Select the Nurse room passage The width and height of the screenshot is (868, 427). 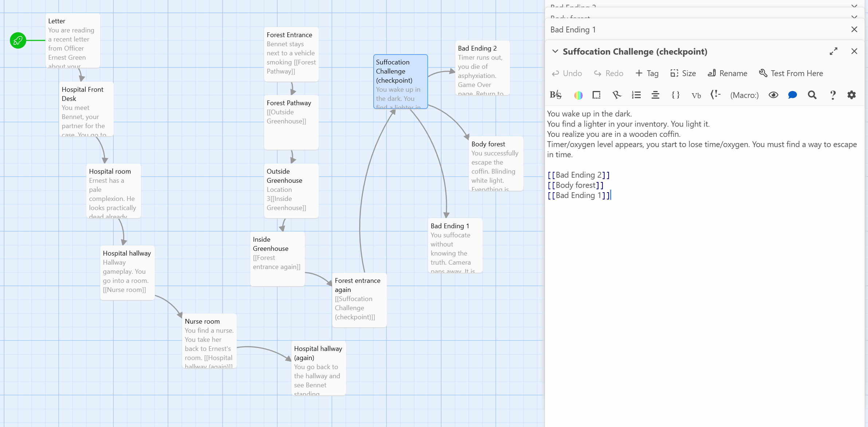[x=209, y=341]
